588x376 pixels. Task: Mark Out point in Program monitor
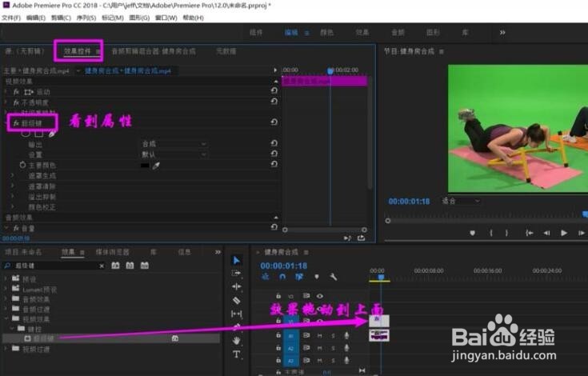(x=506, y=233)
